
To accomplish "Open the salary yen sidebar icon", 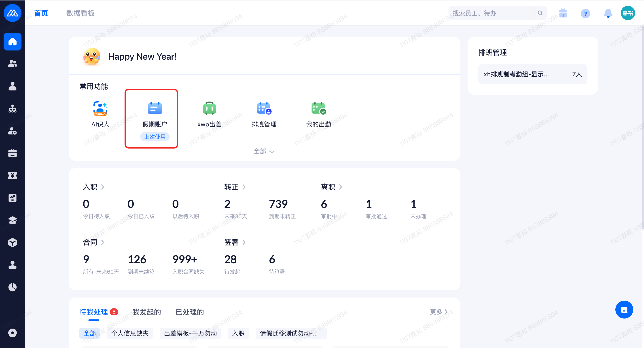I will click(12, 176).
